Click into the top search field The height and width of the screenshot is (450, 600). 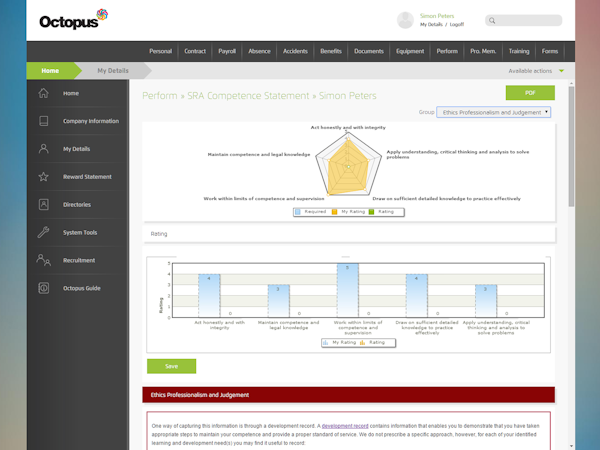click(x=528, y=20)
